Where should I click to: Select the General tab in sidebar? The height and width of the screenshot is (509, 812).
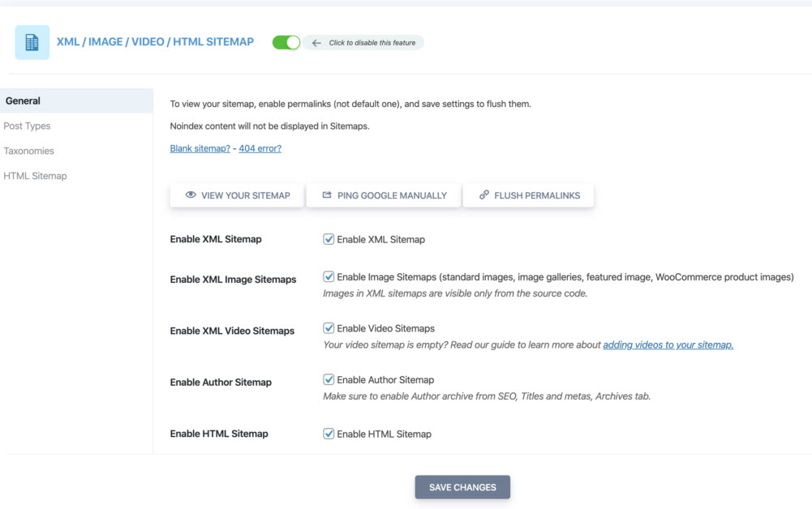coord(23,101)
